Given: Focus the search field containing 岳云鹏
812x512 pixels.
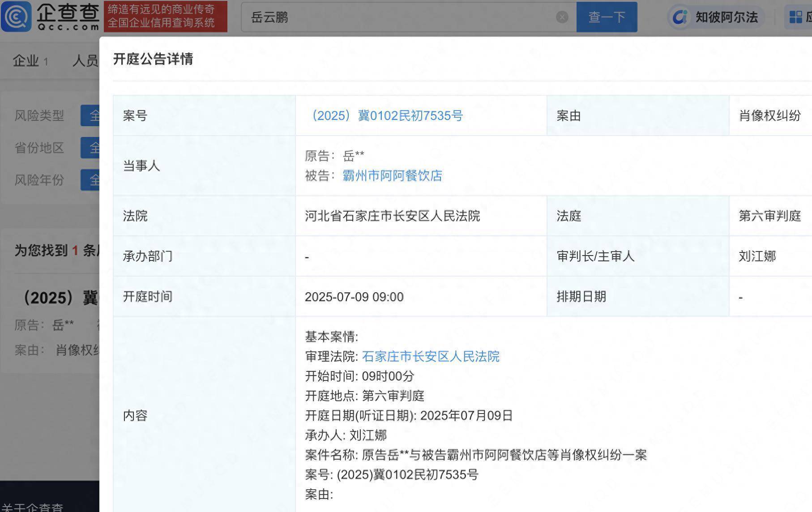Looking at the screenshot, I should click(x=398, y=17).
